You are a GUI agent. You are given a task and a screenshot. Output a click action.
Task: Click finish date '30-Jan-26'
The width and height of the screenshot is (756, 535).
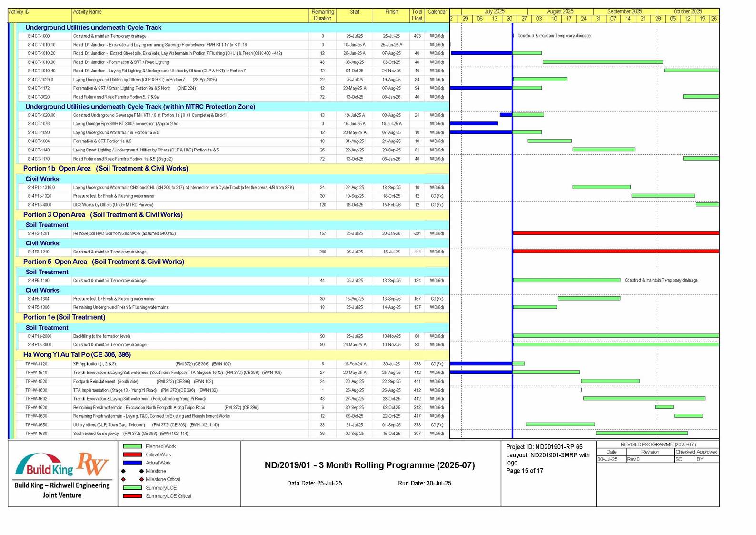391,234
